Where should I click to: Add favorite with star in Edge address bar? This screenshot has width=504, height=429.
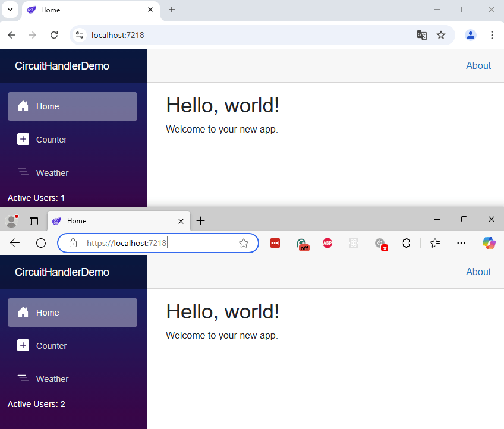[x=244, y=243]
